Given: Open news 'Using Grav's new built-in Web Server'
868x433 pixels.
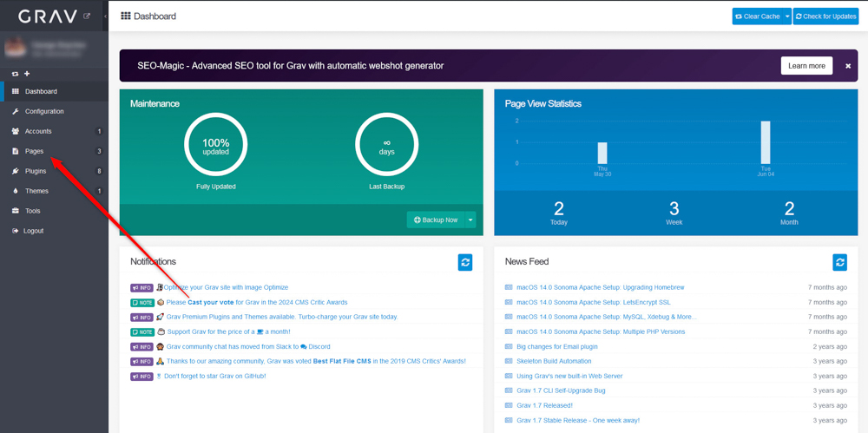Looking at the screenshot, I should [569, 376].
